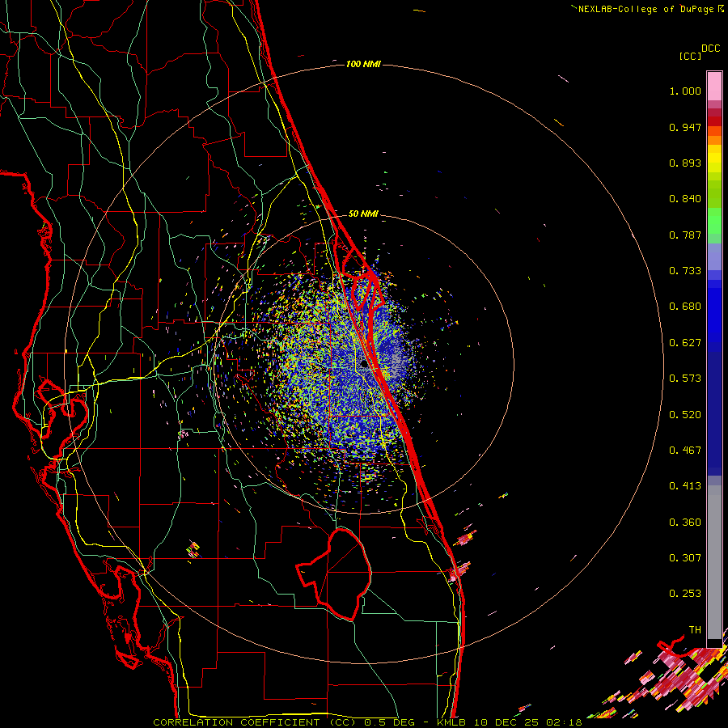Click the 0.253 scale value
This screenshot has height=728, width=728.
(x=685, y=594)
